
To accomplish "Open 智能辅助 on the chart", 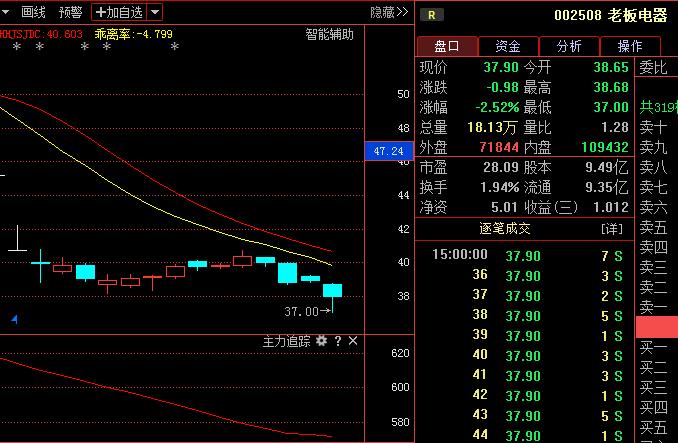I will 329,34.
